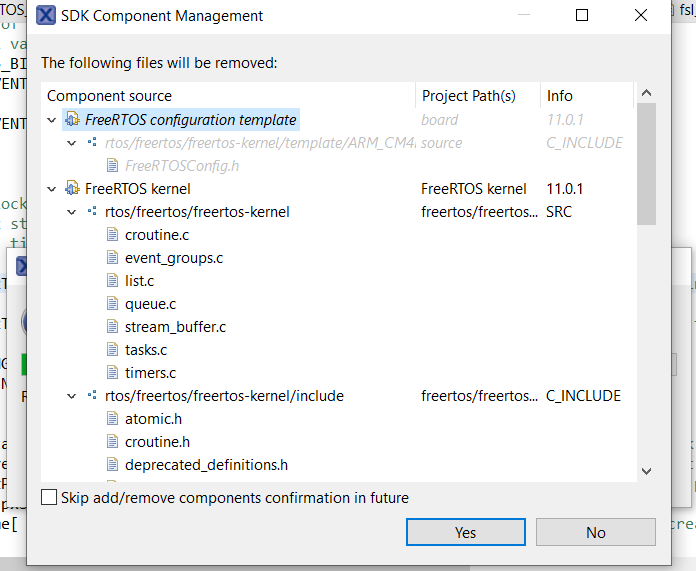Collapse the rtos/freertos/freertos-kernel/include folder

pos(71,396)
